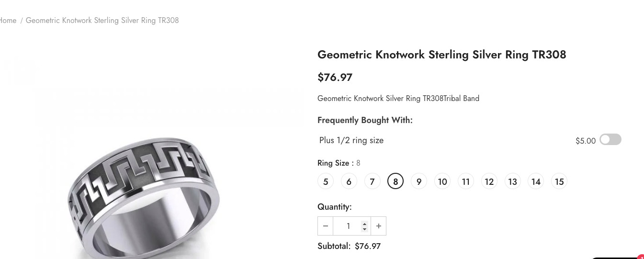This screenshot has height=259, width=644.
Task: Choose ring size 10
Action: [442, 181]
